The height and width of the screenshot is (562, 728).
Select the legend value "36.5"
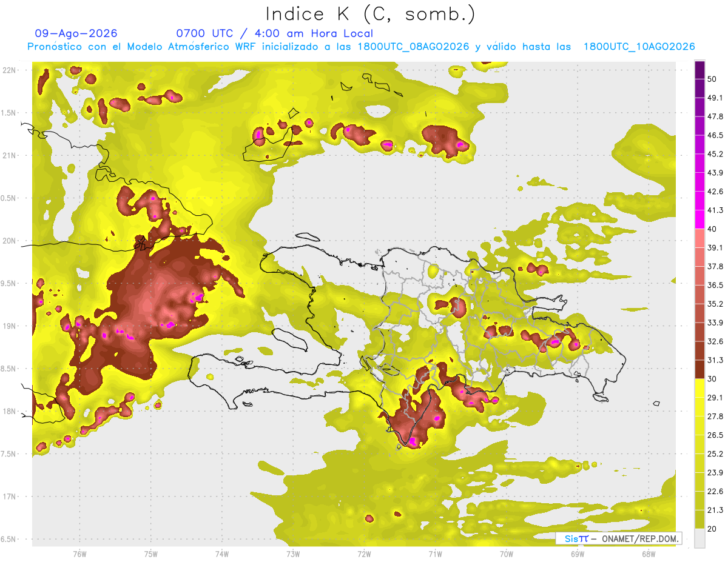[715, 285]
